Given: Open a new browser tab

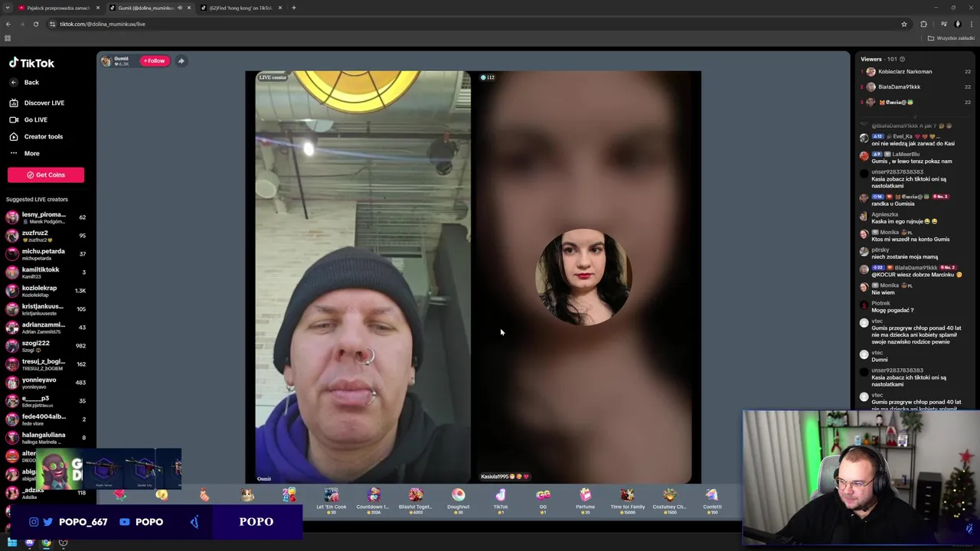Looking at the screenshot, I should 294,8.
